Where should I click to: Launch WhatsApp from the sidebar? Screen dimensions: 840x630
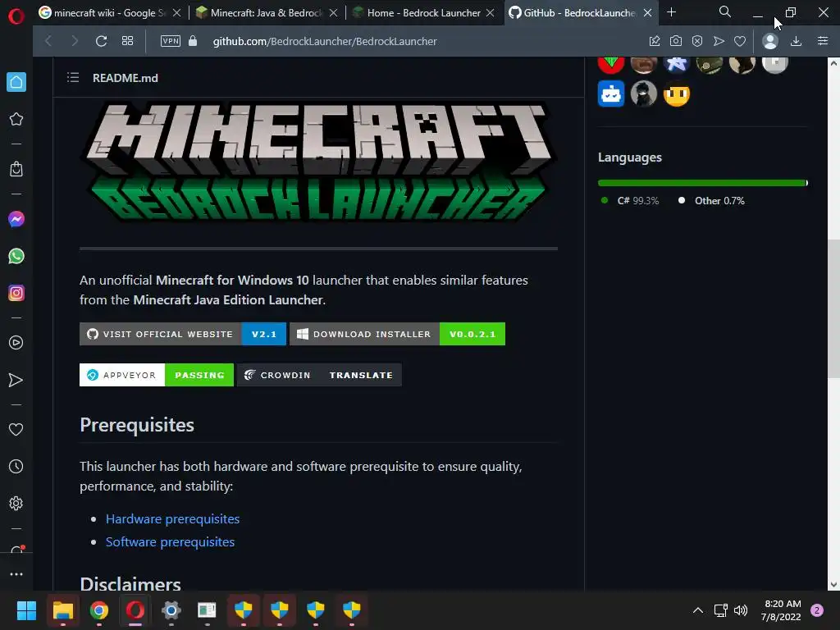click(x=16, y=256)
